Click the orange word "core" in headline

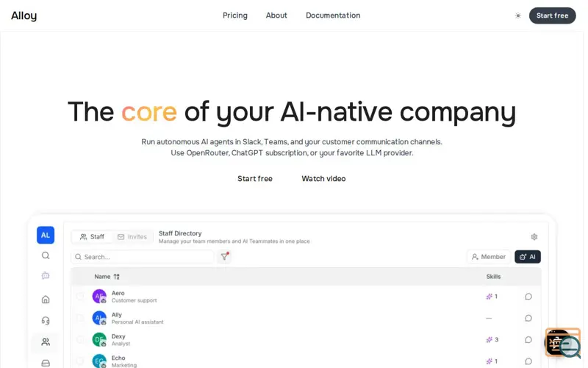tap(149, 112)
